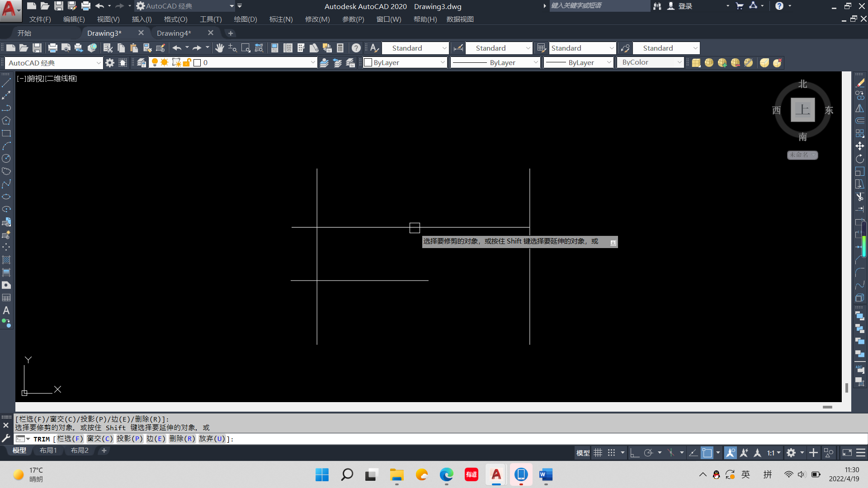Click the Pan hand tool

point(220,48)
